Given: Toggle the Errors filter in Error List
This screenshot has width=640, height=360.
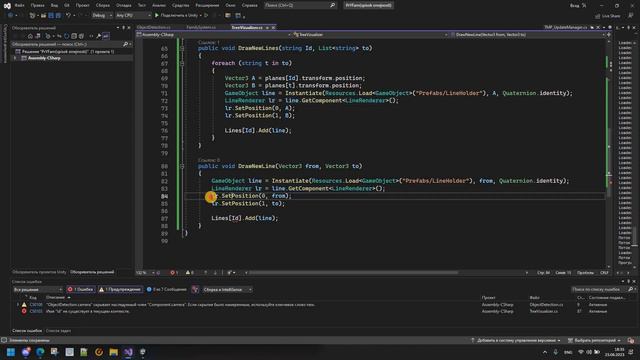Looking at the screenshot, I should 80,289.
